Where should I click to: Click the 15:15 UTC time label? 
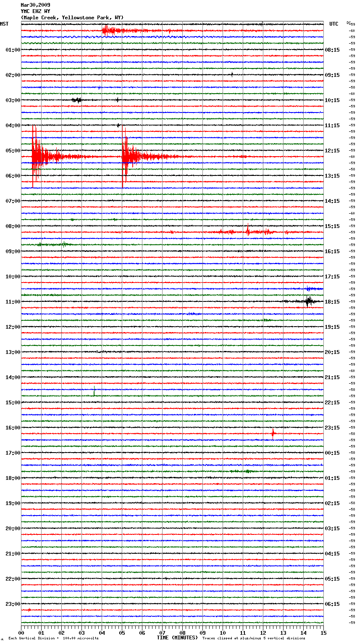[332, 226]
